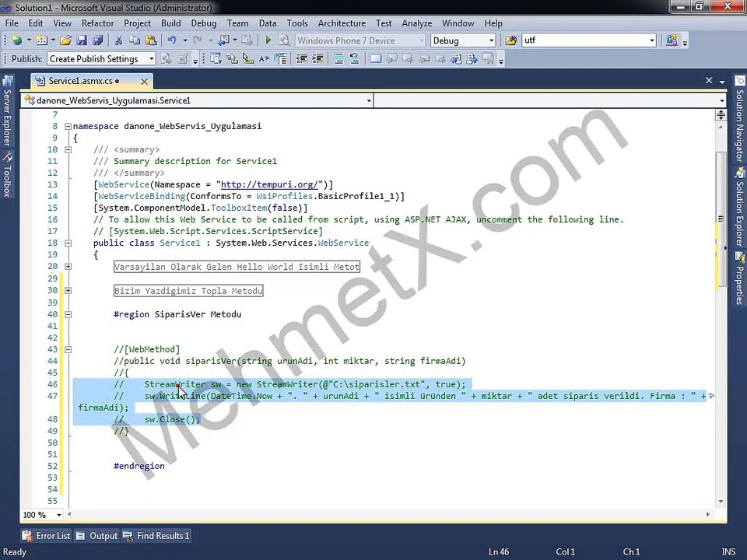Follow the http://tempuri.org/ link in code
This screenshot has height=560, width=747.
coord(269,185)
